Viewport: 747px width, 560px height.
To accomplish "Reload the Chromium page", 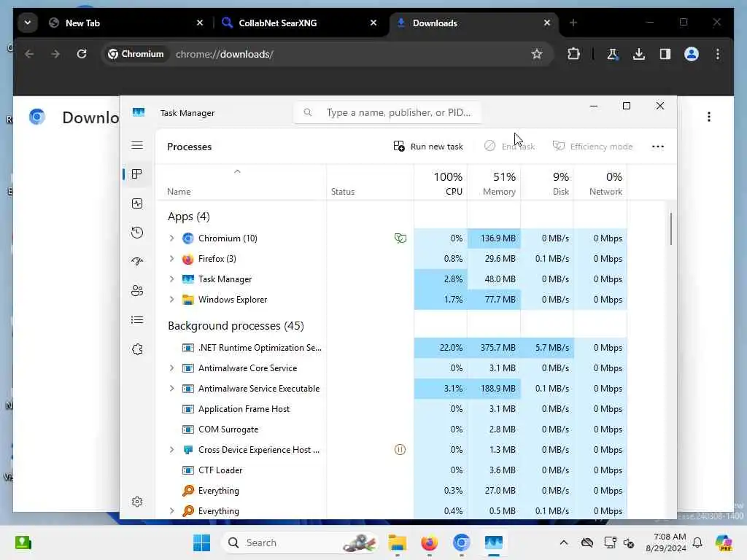I will pos(82,54).
